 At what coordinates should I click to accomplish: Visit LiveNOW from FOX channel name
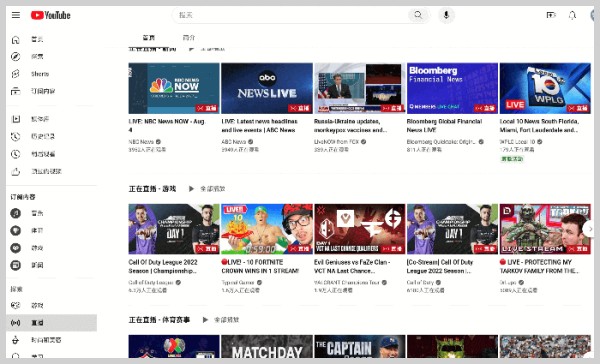pyautogui.click(x=337, y=142)
